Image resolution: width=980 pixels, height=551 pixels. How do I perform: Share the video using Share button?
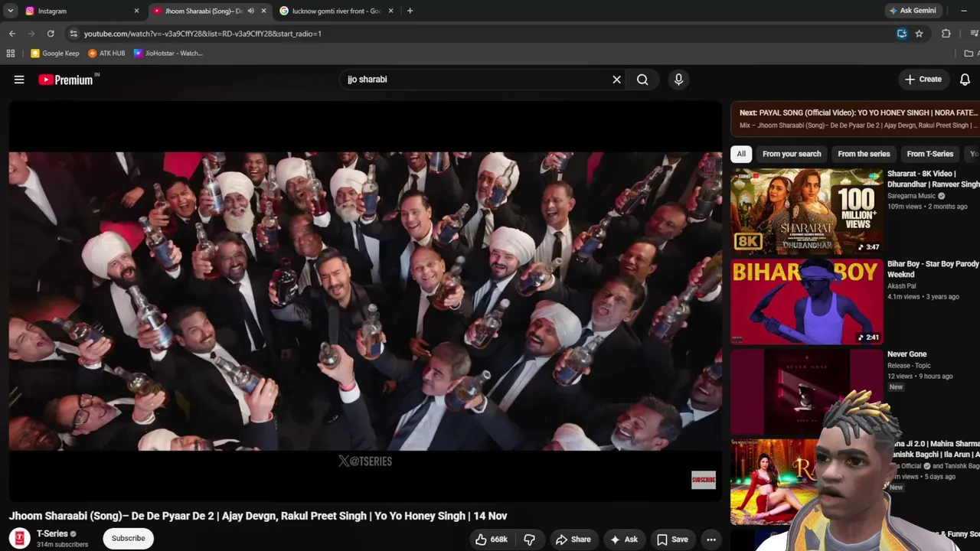click(573, 540)
